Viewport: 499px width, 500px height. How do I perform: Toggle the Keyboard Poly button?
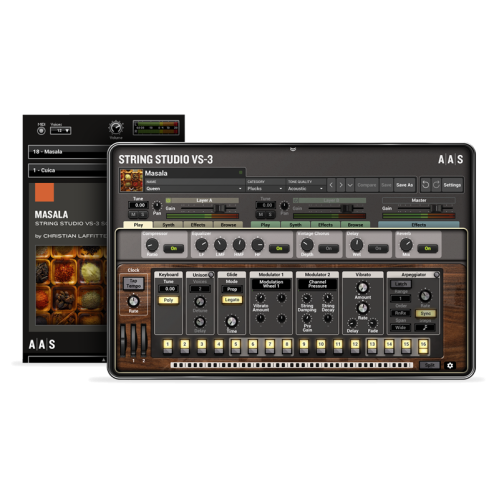168,300
